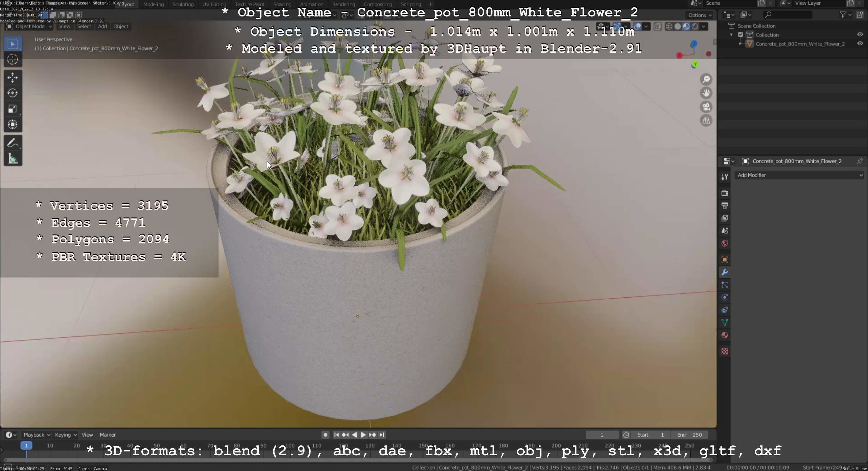This screenshot has width=868, height=471.
Task: Expand shading options dropdown arrow
Action: tap(703, 27)
